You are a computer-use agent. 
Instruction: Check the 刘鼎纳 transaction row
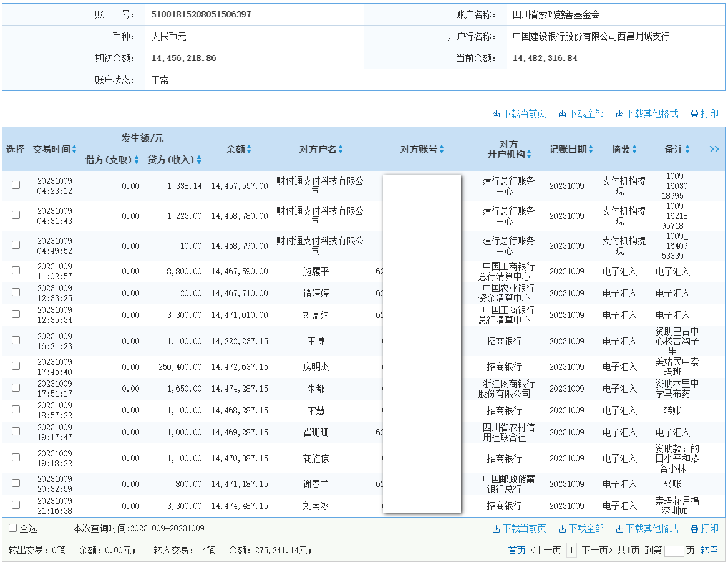(x=16, y=314)
